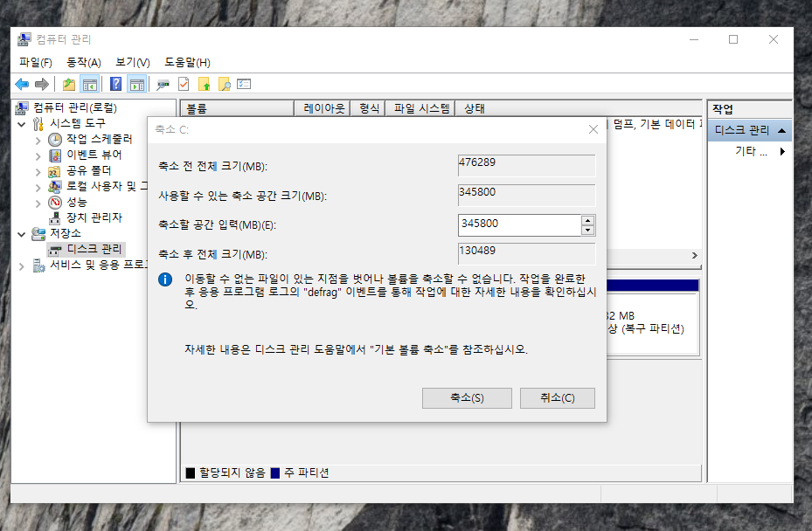The image size is (812, 531).
Task: Collapse 디스크 관리 section in 작업 pane
Action: point(782,130)
